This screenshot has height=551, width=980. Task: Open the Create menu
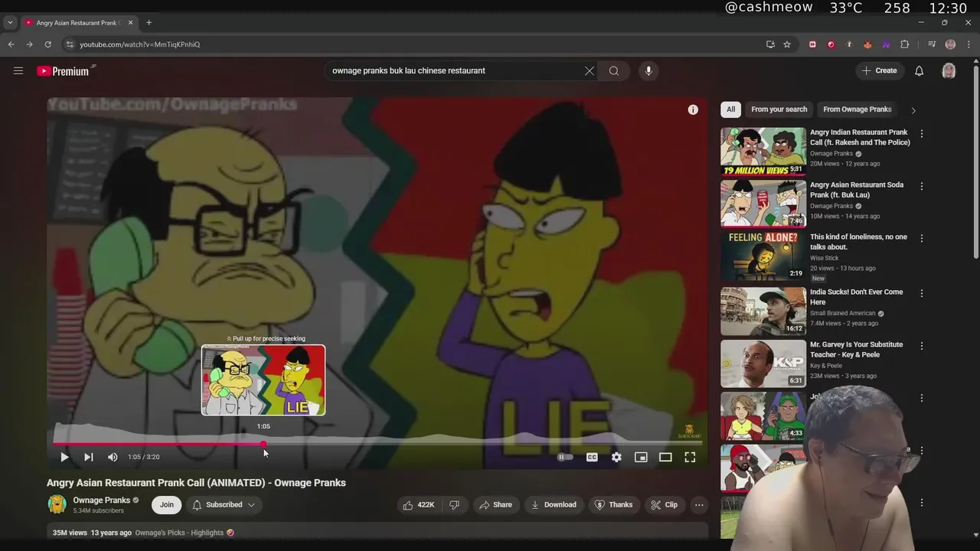point(880,70)
